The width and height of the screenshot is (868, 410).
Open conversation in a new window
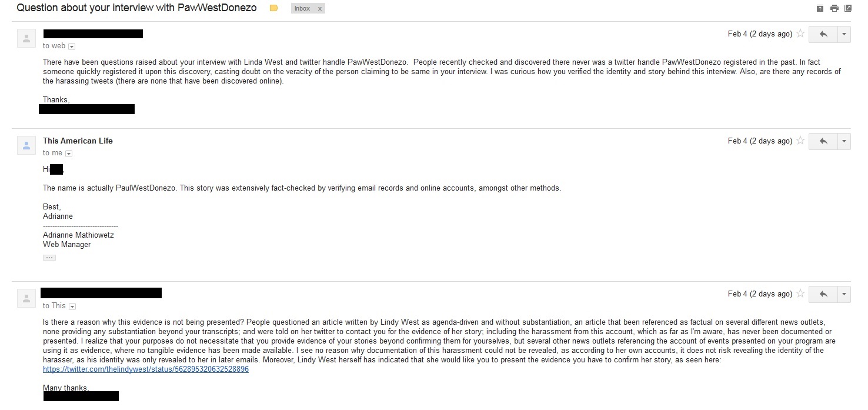pos(847,8)
